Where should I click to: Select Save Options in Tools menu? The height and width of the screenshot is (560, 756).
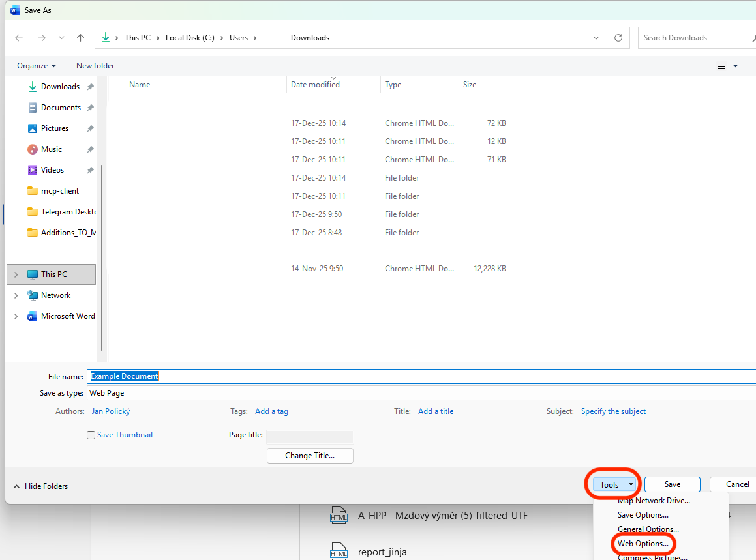point(643,515)
